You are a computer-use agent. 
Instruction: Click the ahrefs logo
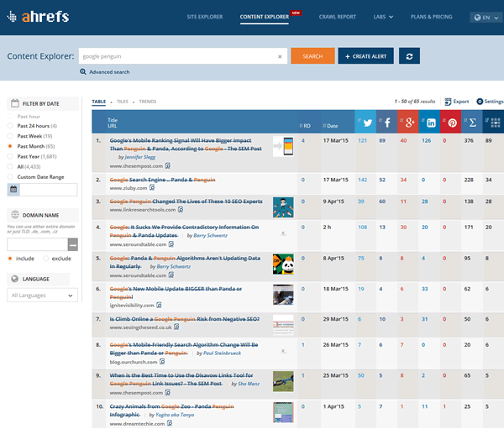point(38,17)
